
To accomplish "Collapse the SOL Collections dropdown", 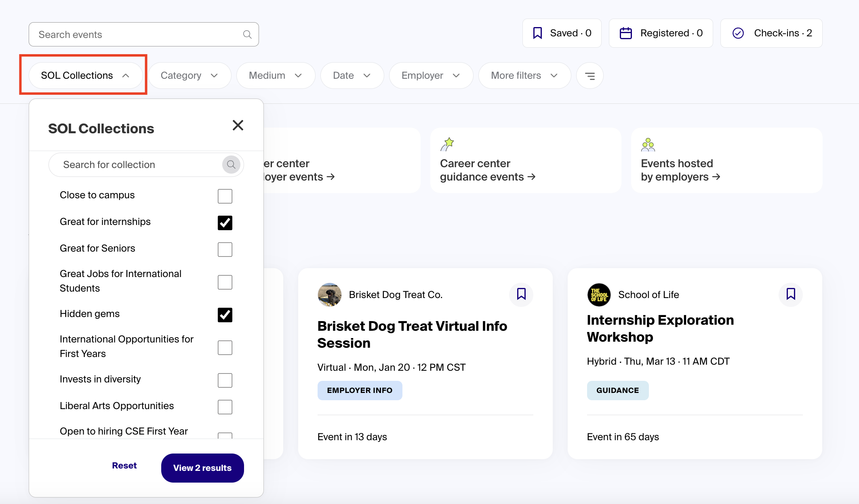I will [85, 76].
